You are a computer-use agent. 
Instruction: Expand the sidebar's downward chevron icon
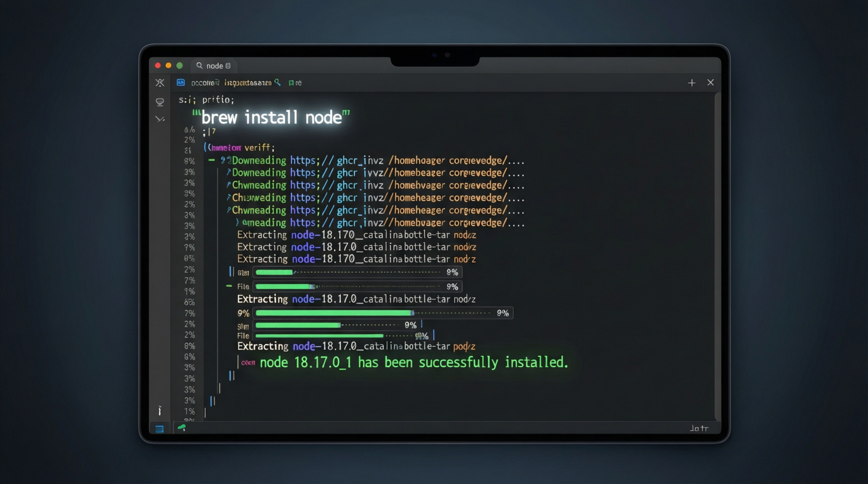coord(160,119)
